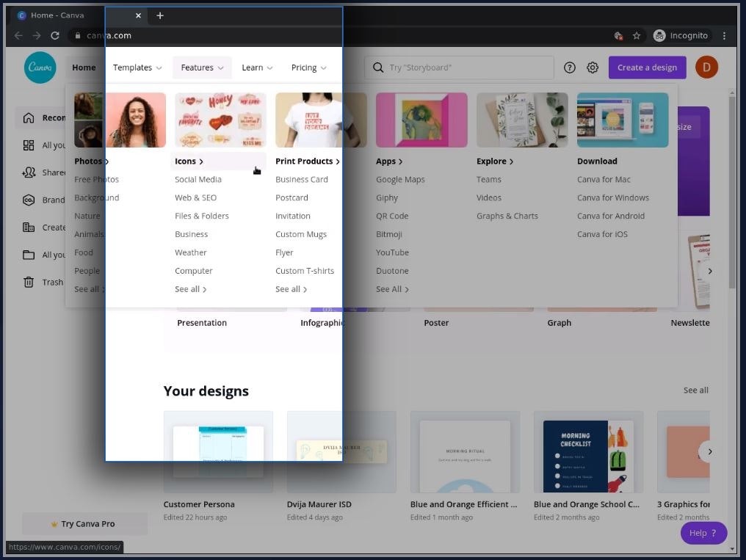Select Giphy under Apps

tap(387, 197)
